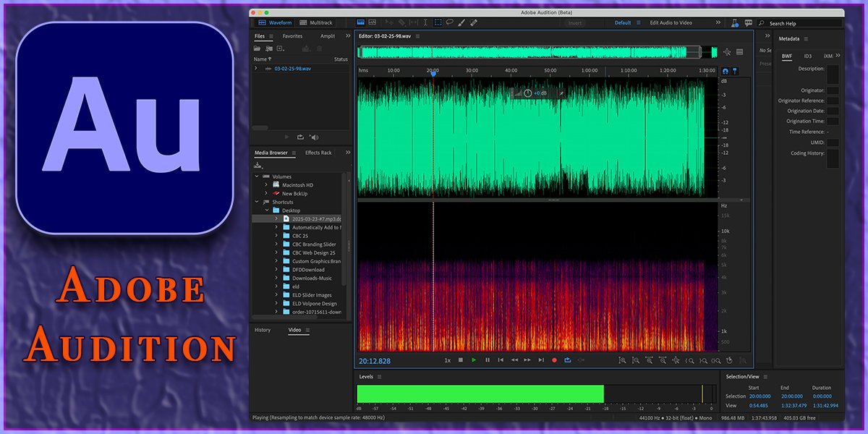Click the 20:12.828 current time display
The width and height of the screenshot is (868, 434).
click(375, 361)
